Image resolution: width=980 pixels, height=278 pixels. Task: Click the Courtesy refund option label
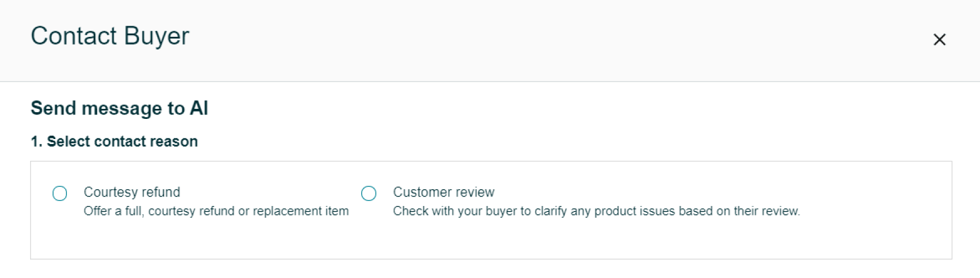tap(132, 192)
